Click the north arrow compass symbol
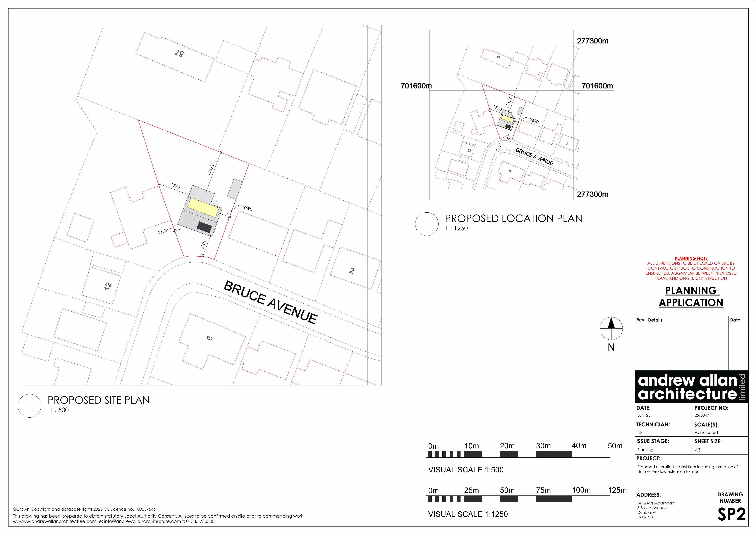This screenshot has height=535, width=756. pyautogui.click(x=611, y=329)
